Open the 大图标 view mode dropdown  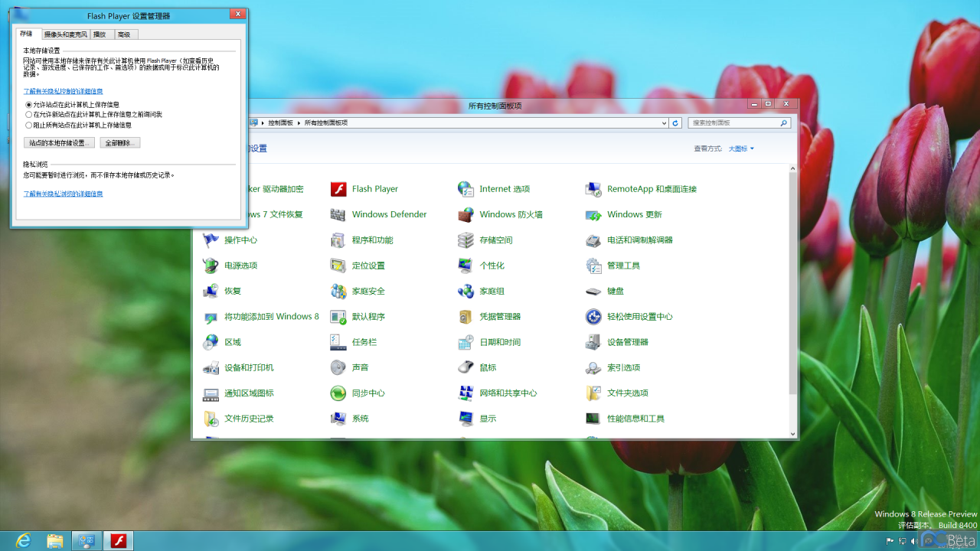pyautogui.click(x=741, y=148)
